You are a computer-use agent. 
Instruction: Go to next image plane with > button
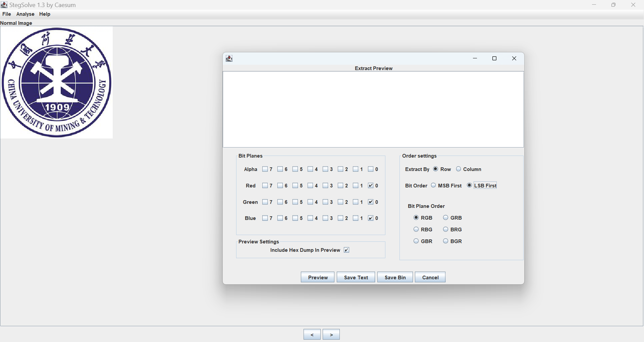(331, 335)
